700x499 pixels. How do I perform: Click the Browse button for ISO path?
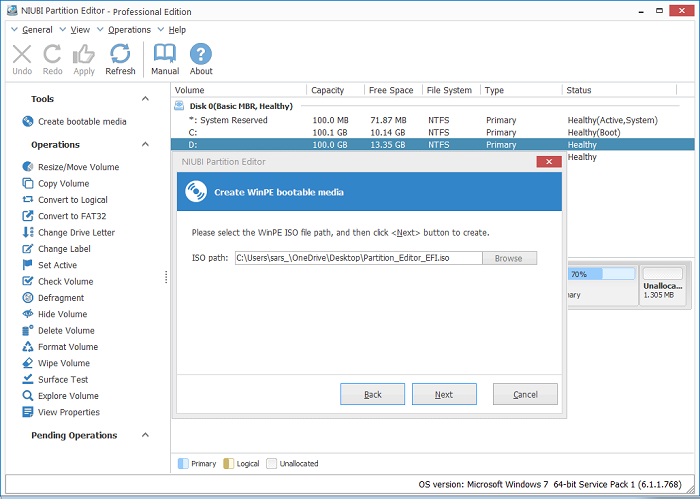point(509,258)
